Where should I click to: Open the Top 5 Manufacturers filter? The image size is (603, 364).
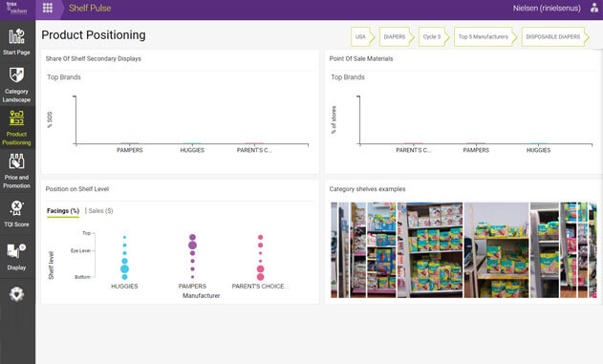(485, 37)
